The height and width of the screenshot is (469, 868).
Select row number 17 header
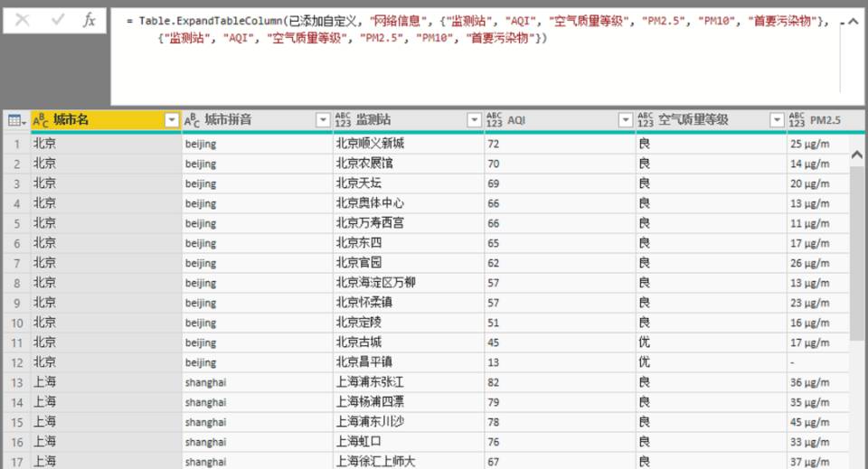[17, 461]
